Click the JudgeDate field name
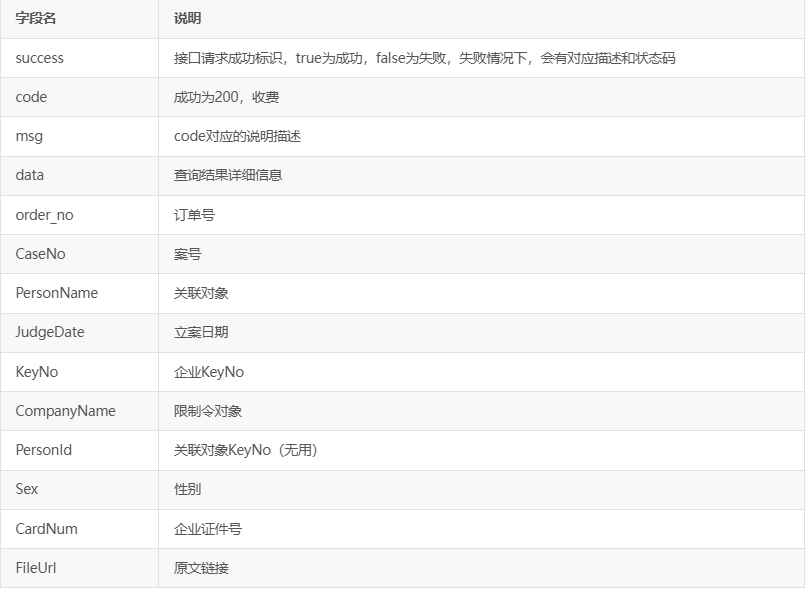805x589 pixels. click(x=50, y=332)
